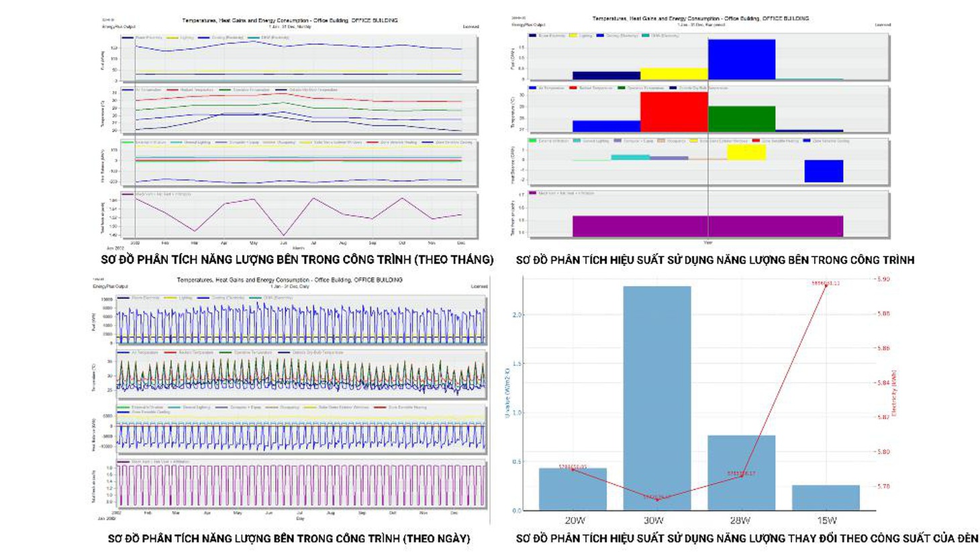Select the 20W bar in the U-value chart
The width and height of the screenshot is (980, 552).
573,489
